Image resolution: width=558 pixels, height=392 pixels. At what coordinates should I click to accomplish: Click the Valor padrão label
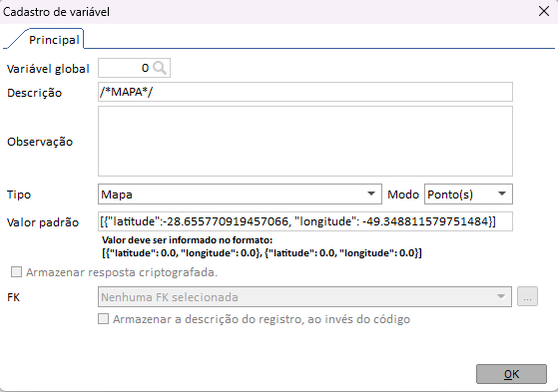pos(43,222)
